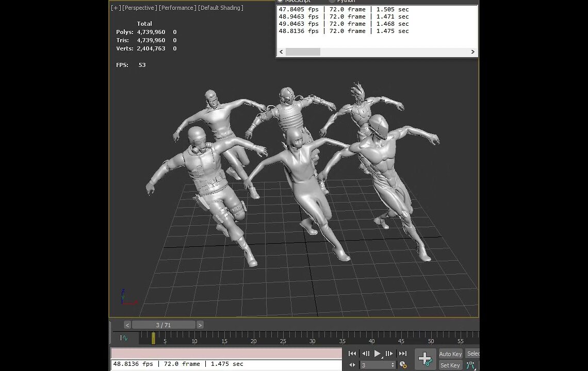This screenshot has height=371, width=588.
Task: Open Time Configuration via the clock icon
Action: [x=404, y=364]
